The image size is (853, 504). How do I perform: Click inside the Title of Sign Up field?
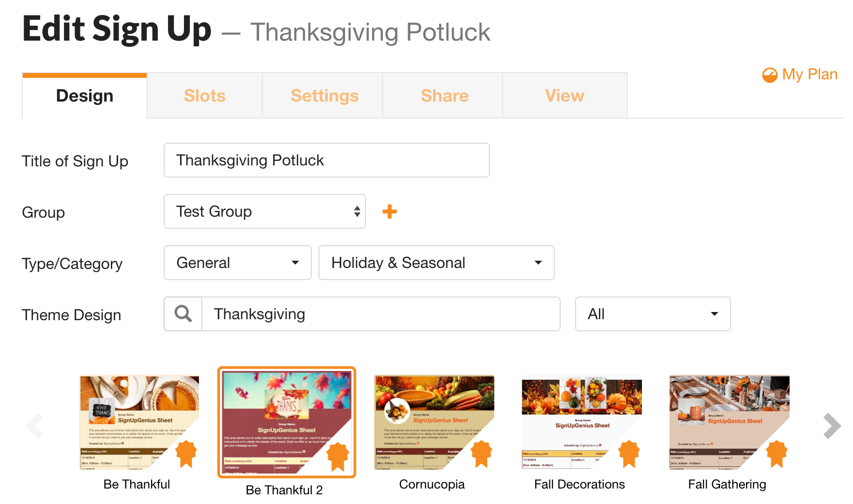326,160
